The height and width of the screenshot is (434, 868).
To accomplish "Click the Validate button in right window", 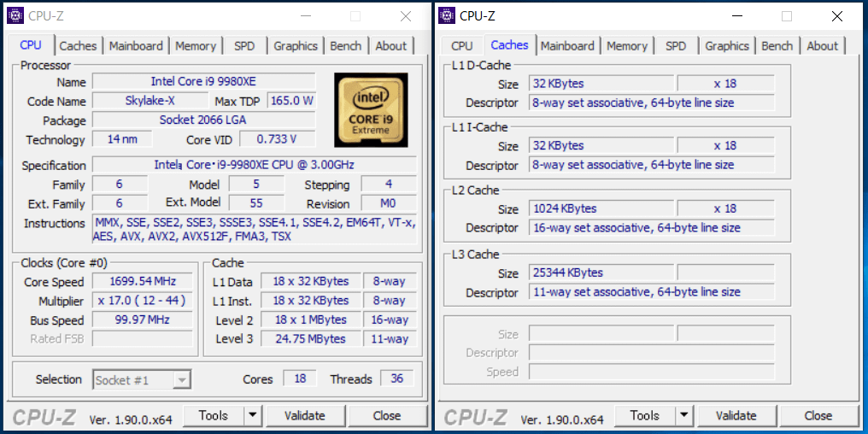I will point(736,415).
